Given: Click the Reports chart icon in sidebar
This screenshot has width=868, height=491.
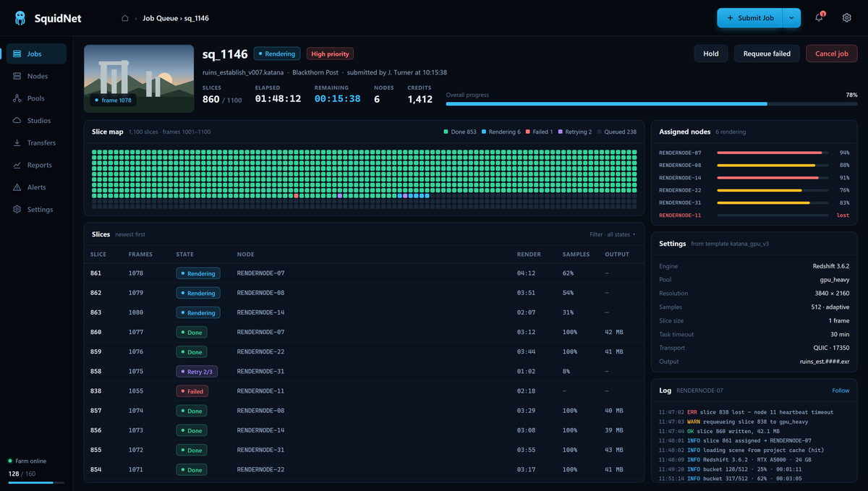Looking at the screenshot, I should coord(17,165).
